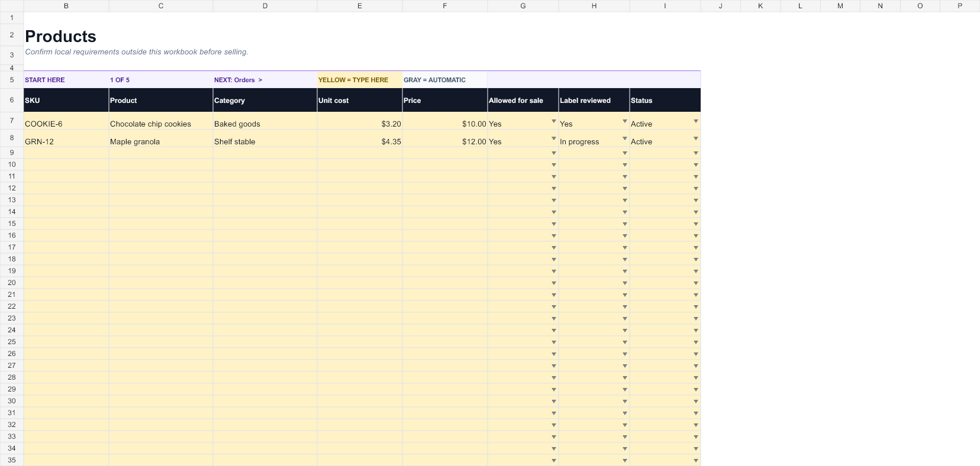
Task: Select the START HERE cell
Action: (66, 80)
